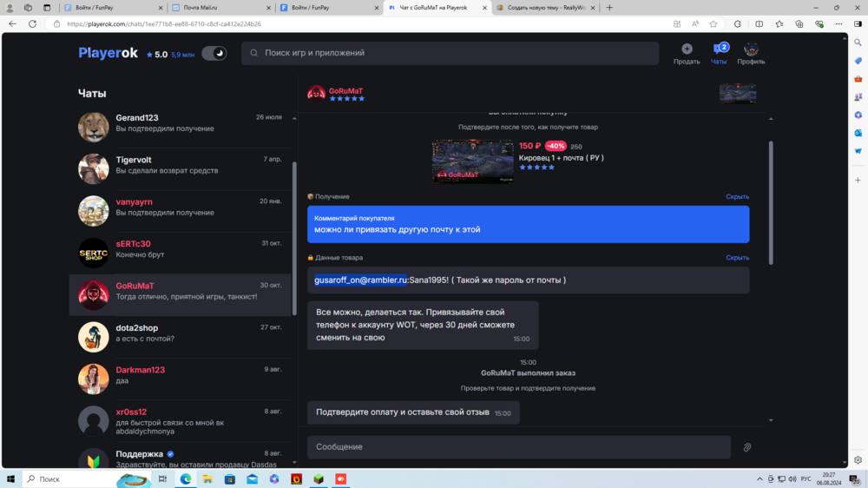
Task: Open Профиль avatar icon
Action: (751, 49)
